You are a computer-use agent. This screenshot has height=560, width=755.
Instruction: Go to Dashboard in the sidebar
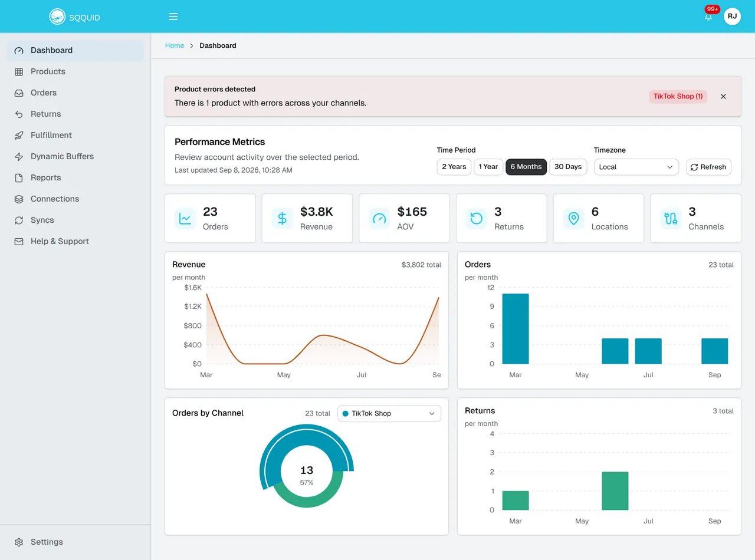75,50
